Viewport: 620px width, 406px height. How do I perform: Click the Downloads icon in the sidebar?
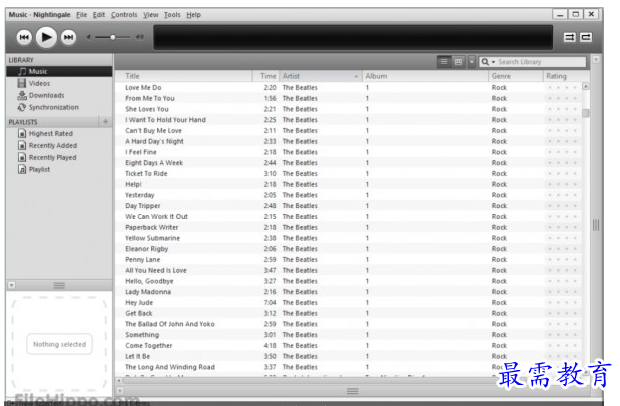(22, 95)
